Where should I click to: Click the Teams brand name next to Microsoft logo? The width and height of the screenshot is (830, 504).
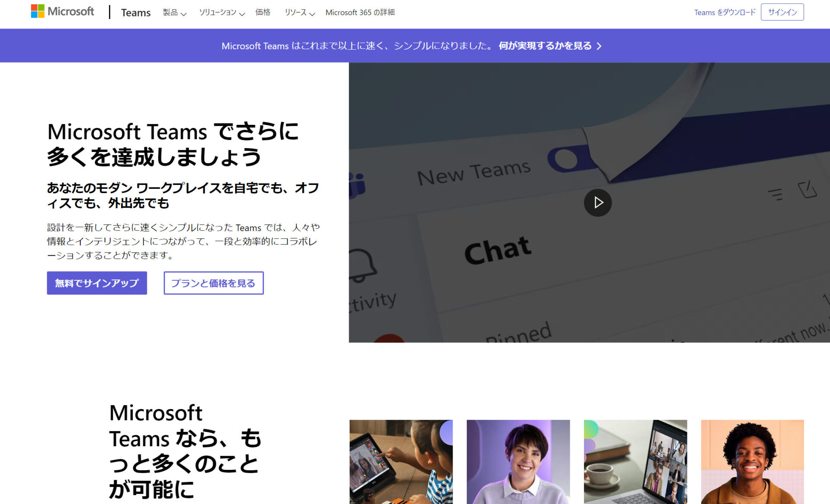point(135,13)
